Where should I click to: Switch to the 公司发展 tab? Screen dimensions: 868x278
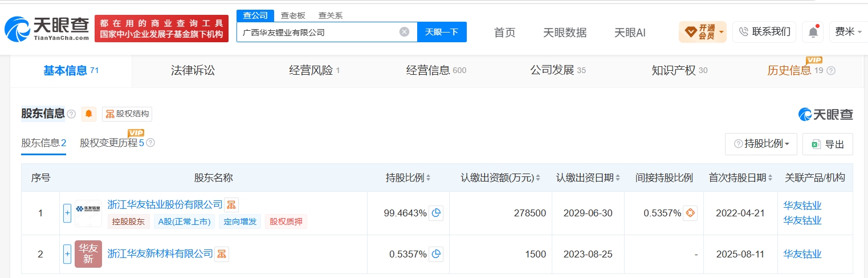pos(558,71)
